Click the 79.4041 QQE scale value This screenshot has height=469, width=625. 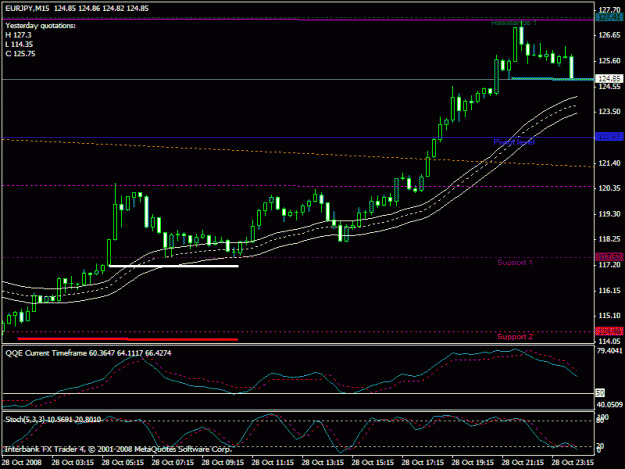click(x=609, y=351)
